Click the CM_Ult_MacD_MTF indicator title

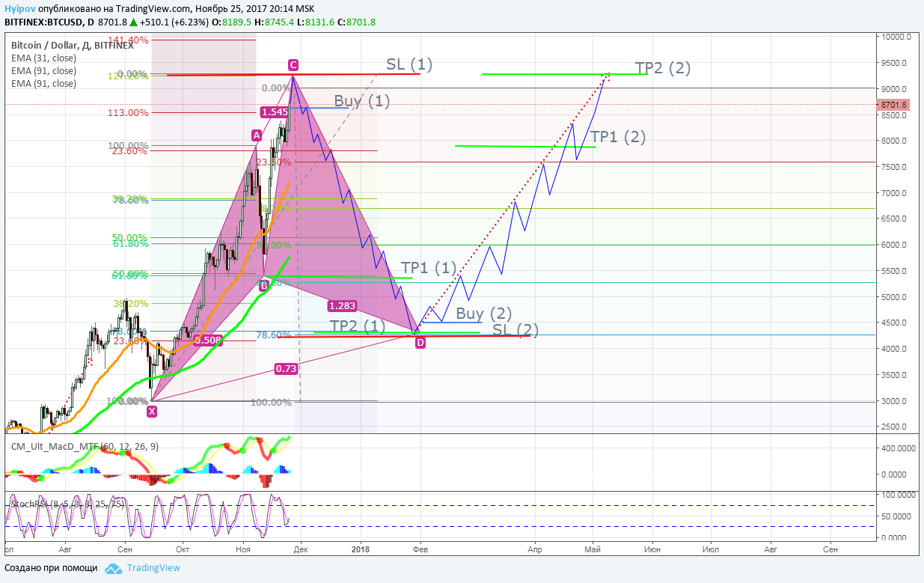(85, 446)
